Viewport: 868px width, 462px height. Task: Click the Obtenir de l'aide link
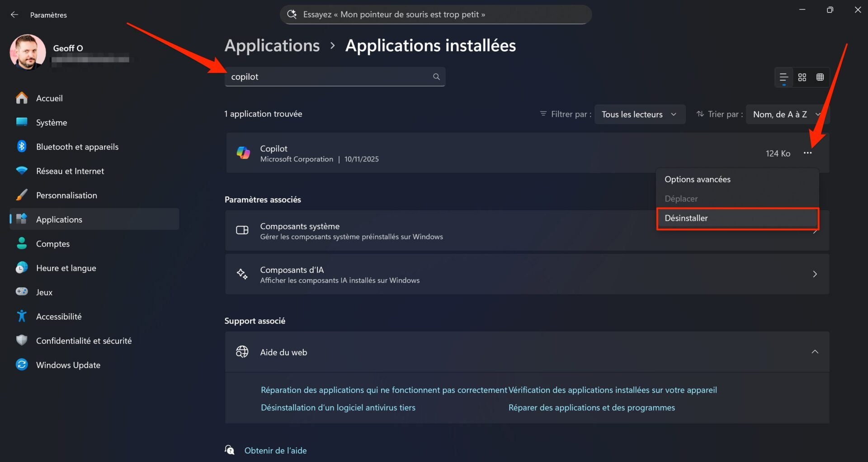275,450
